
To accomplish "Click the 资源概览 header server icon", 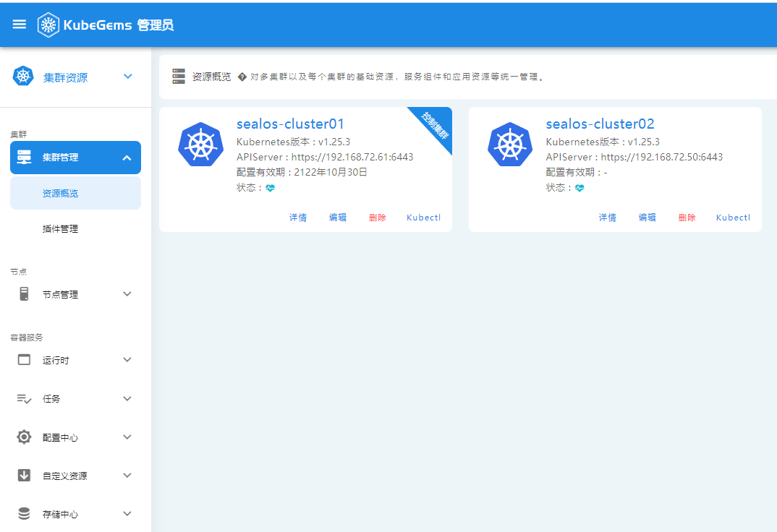I will 179,76.
